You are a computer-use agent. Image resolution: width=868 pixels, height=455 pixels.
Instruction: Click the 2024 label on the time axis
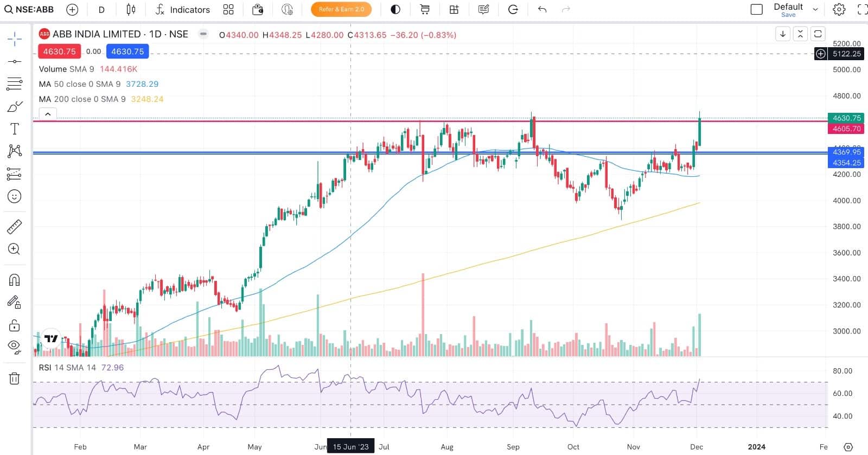[x=756, y=447]
